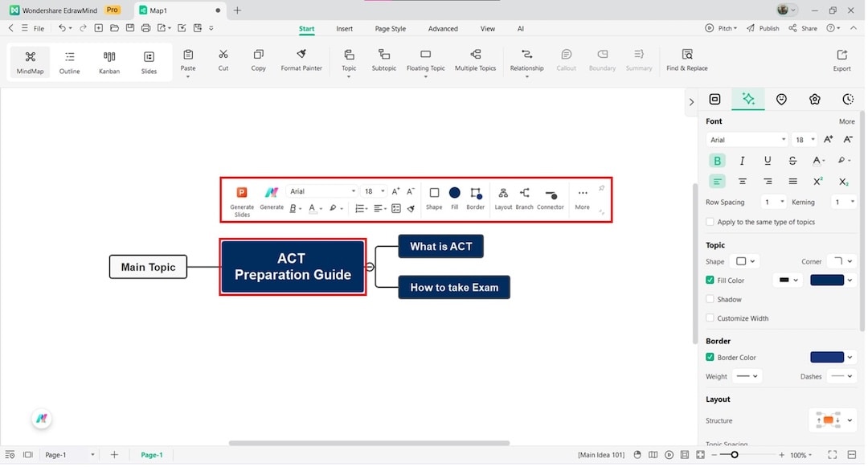This screenshot has width=868, height=467.
Task: Open the Start ribbon tab
Action: (307, 29)
